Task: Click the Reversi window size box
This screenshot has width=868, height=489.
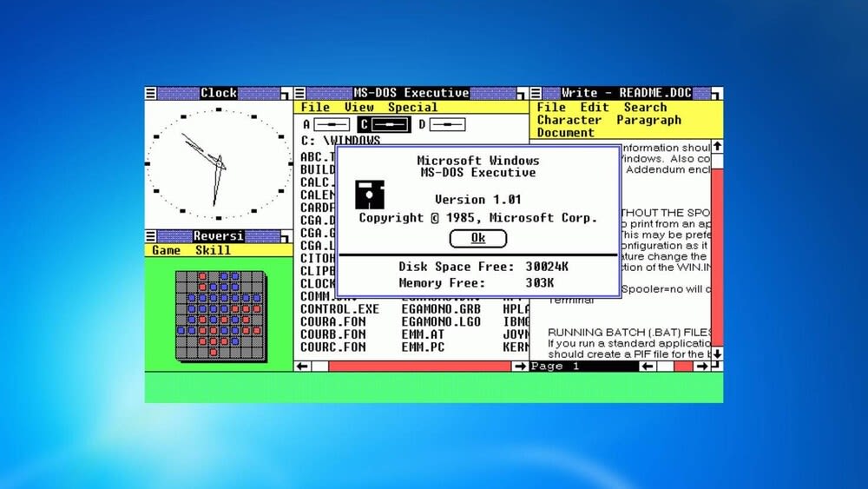Action: 286,237
